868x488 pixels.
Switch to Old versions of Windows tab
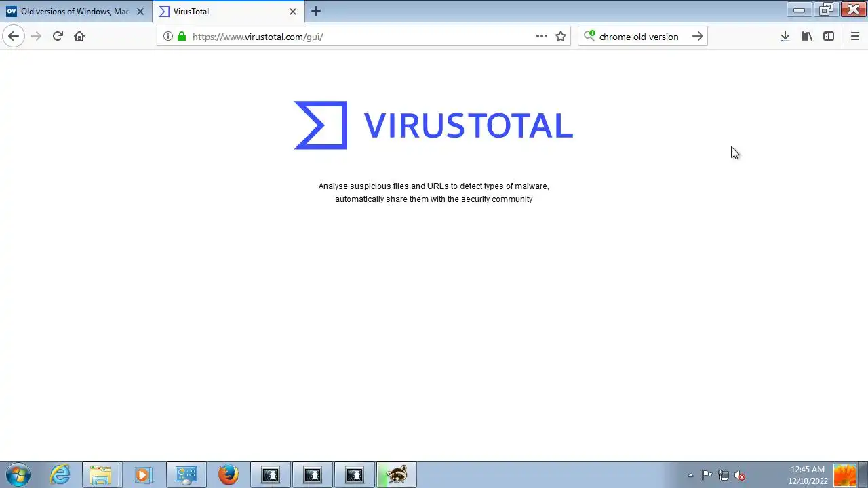75,12
